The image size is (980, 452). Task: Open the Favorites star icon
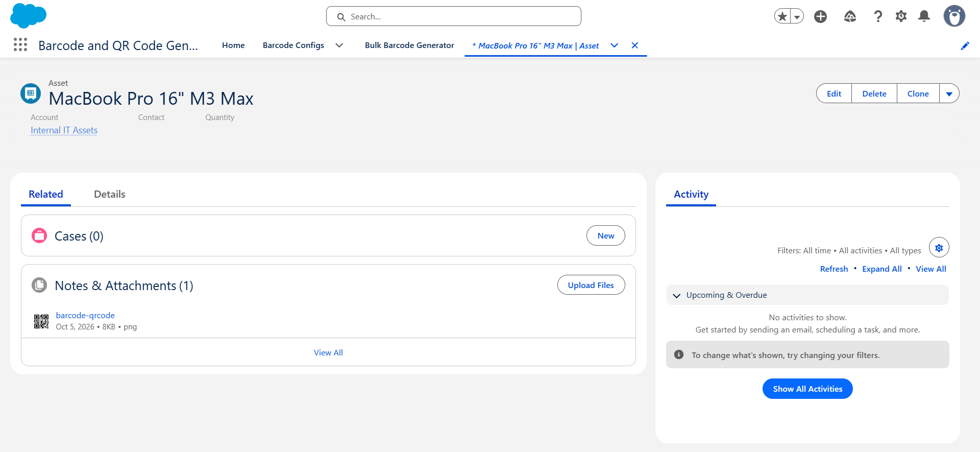pos(782,16)
